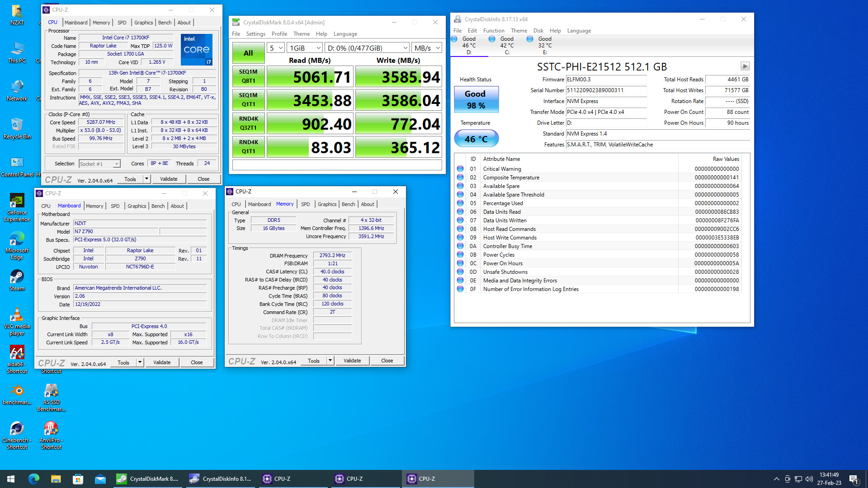Open the Profile menu in CrystalDiskMark
Viewport: 868px width, 488px height.
point(279,33)
